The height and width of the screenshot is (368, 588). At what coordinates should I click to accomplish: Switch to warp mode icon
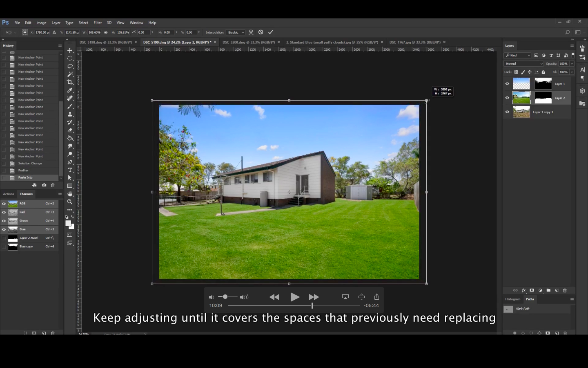pos(251,32)
